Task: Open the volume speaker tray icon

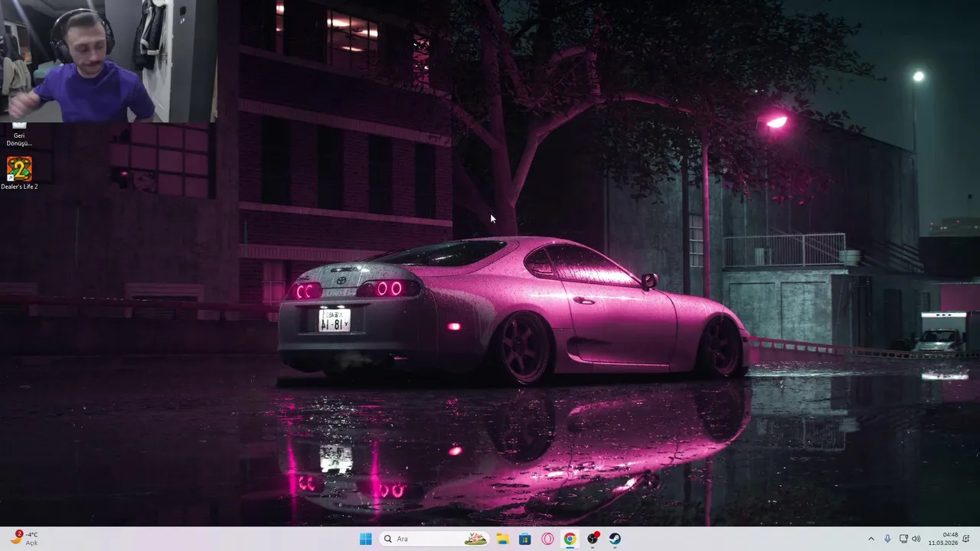Action: [916, 539]
